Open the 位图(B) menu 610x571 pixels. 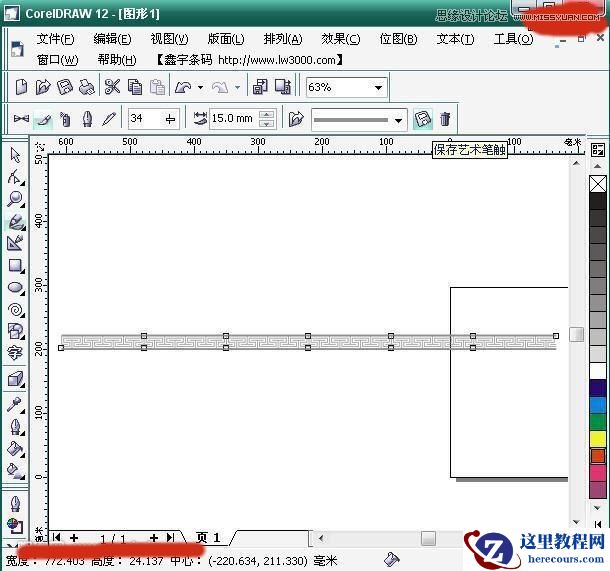(398, 39)
